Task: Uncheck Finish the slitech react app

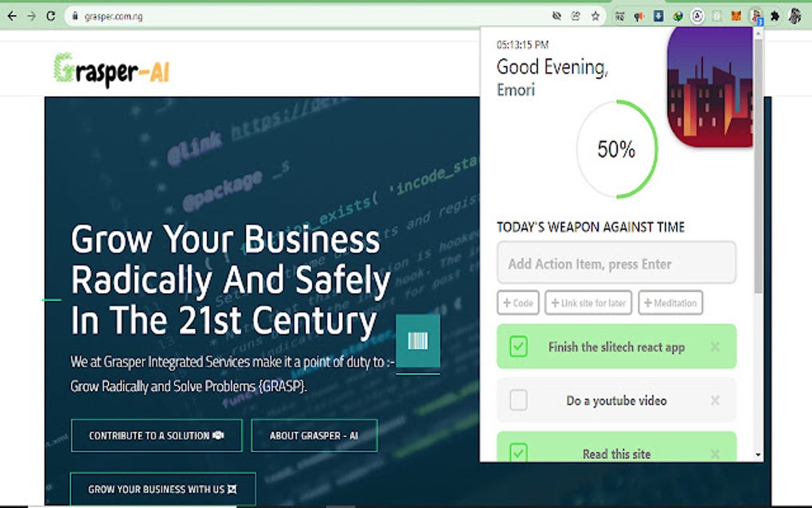Action: tap(518, 346)
